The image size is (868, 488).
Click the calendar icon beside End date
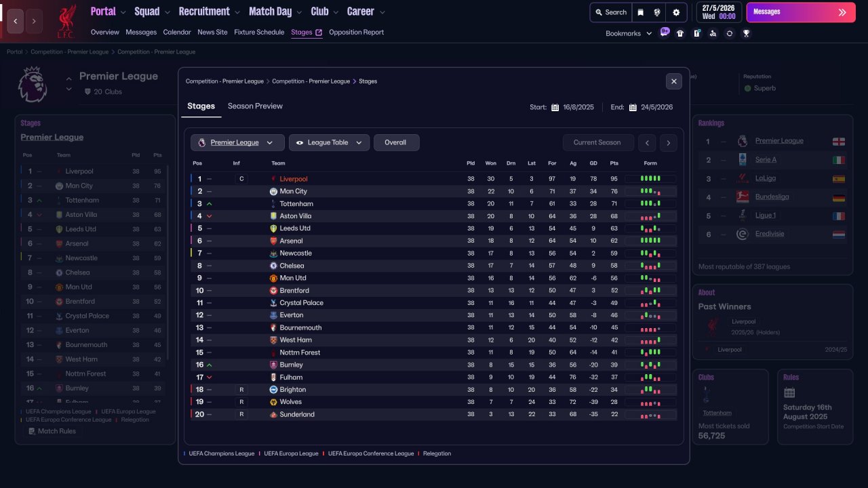(633, 107)
